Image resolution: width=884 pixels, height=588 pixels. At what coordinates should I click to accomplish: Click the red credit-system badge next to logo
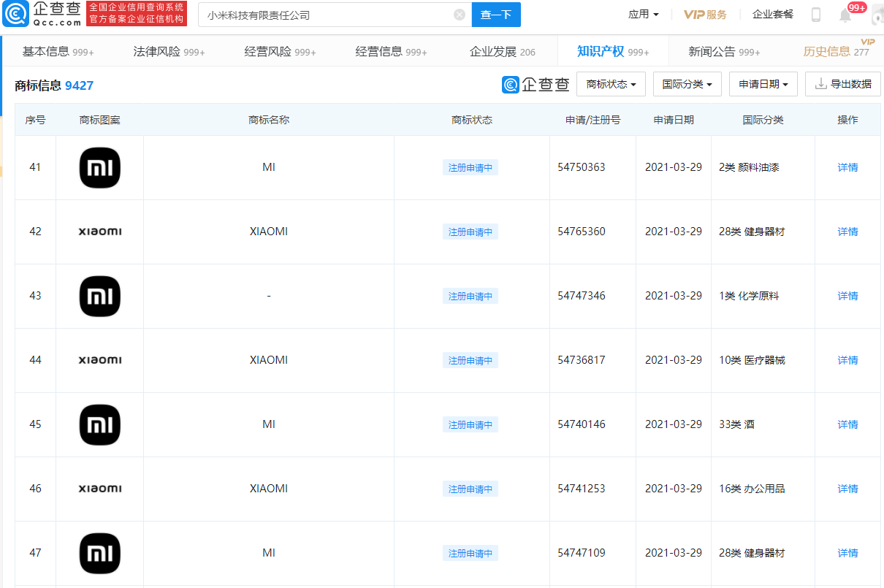[x=136, y=12]
